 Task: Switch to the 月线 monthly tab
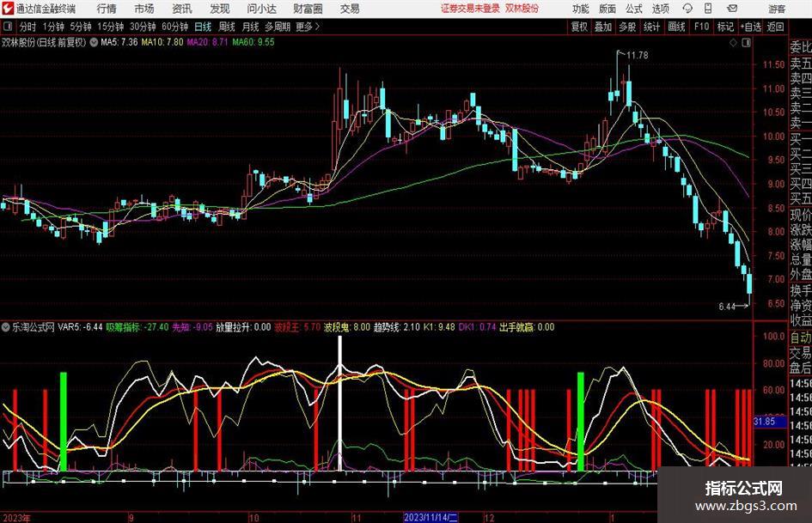[x=250, y=27]
